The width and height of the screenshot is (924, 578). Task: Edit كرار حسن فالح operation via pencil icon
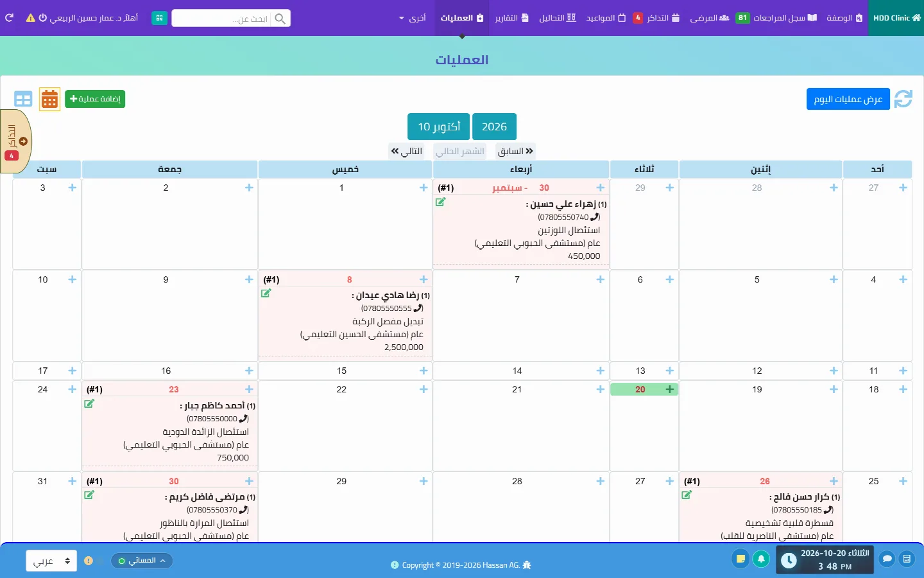click(x=687, y=495)
